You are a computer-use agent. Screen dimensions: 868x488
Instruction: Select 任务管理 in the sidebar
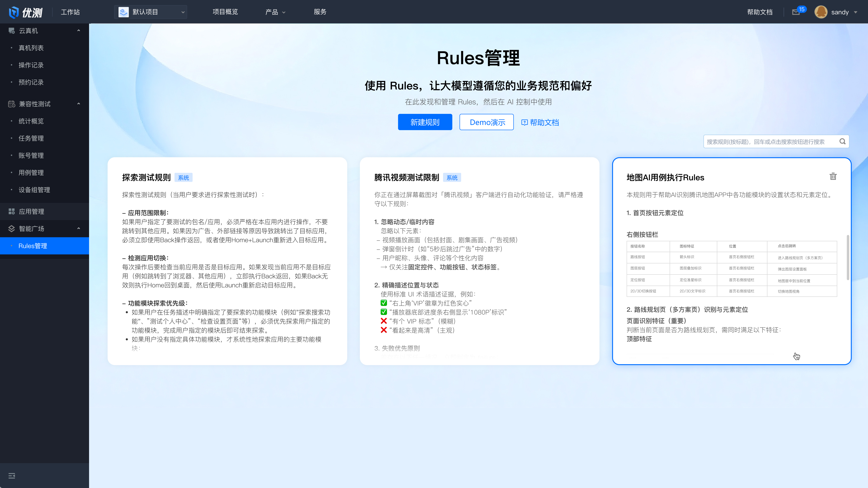pos(31,138)
